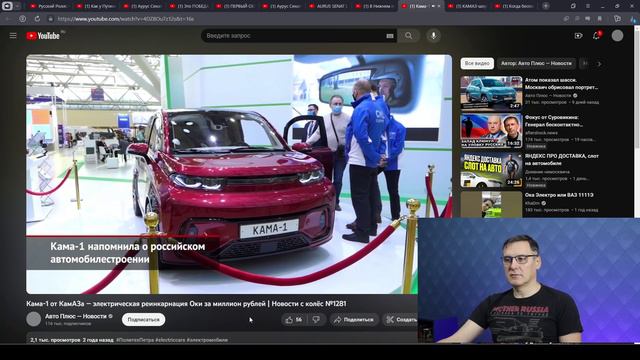640x360 pixels.
Task: Open the browser icon at top-left corner
Action: coord(7,6)
